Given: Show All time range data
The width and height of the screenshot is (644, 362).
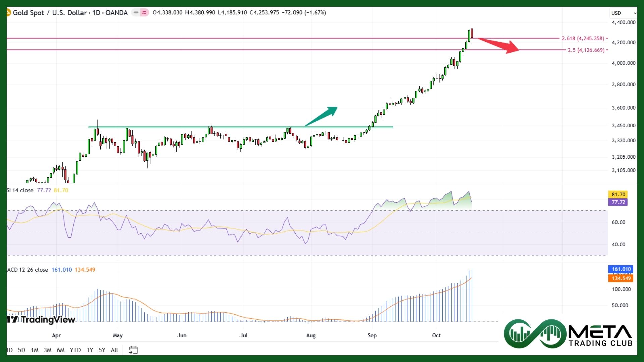Looking at the screenshot, I should pos(114,350).
